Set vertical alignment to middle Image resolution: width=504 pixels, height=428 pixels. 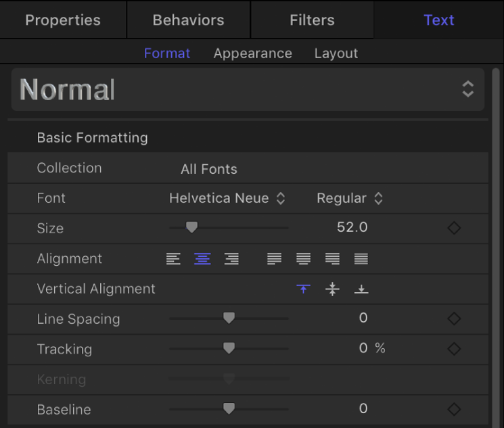click(332, 289)
